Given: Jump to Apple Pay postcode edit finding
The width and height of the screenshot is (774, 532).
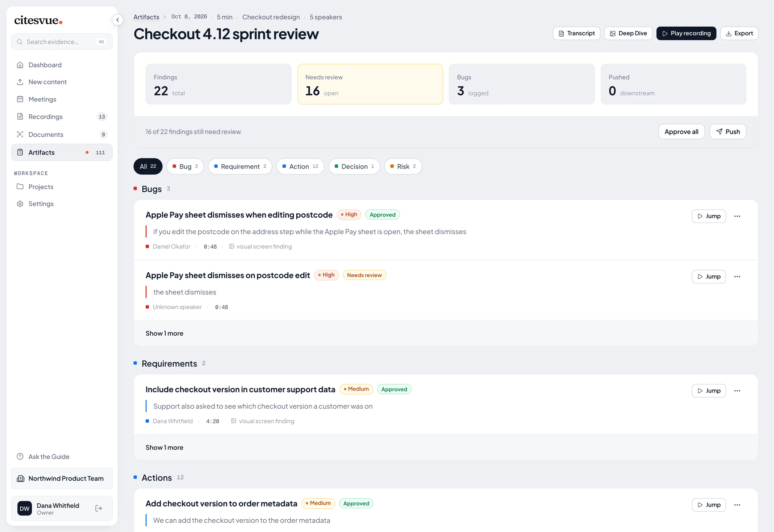Looking at the screenshot, I should (x=709, y=277).
